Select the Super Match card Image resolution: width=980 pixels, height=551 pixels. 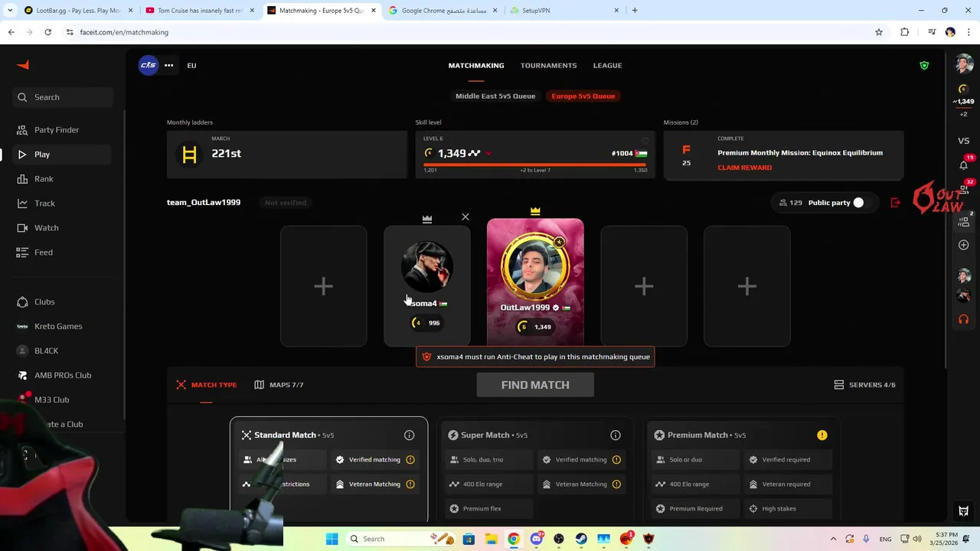point(535,469)
